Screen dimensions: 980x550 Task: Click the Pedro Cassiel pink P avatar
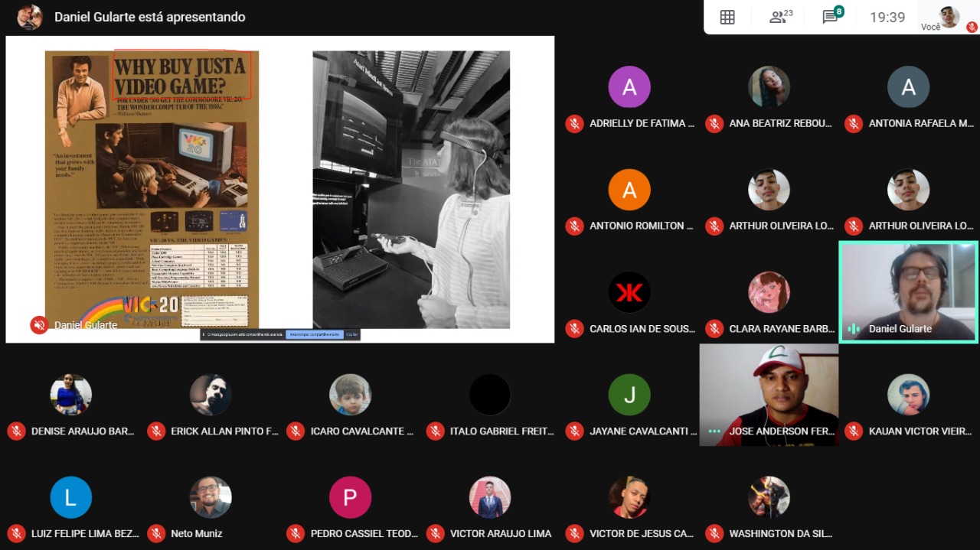coord(350,497)
